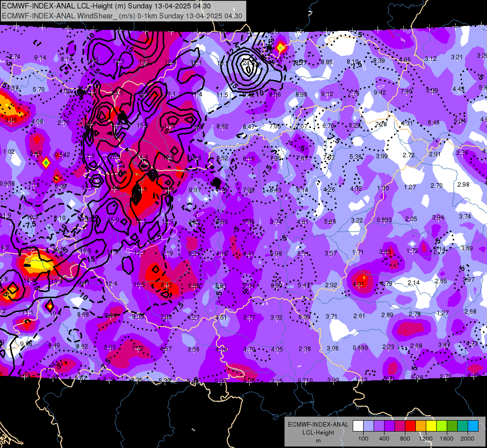
Task: Click the wind shear value '2.98'
Action: 464,184
